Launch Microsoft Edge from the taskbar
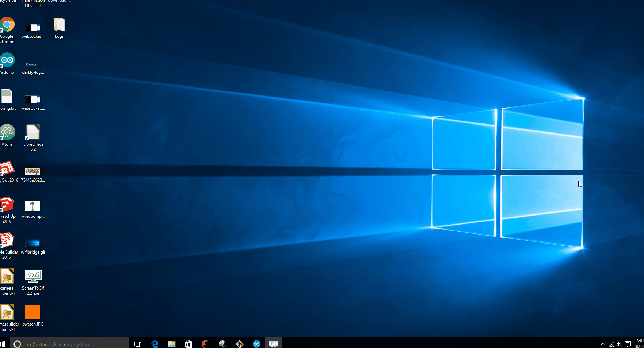 tap(155, 344)
